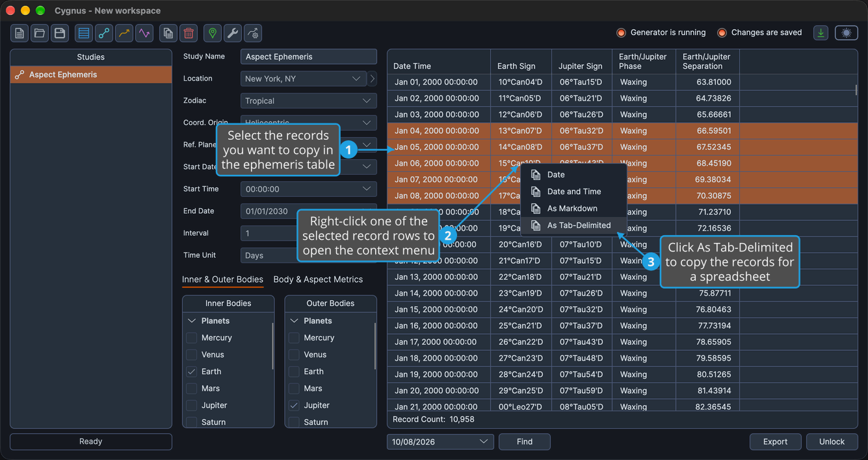Click the Study Name input field
Screen dimensions: 868x460
pyautogui.click(x=309, y=57)
